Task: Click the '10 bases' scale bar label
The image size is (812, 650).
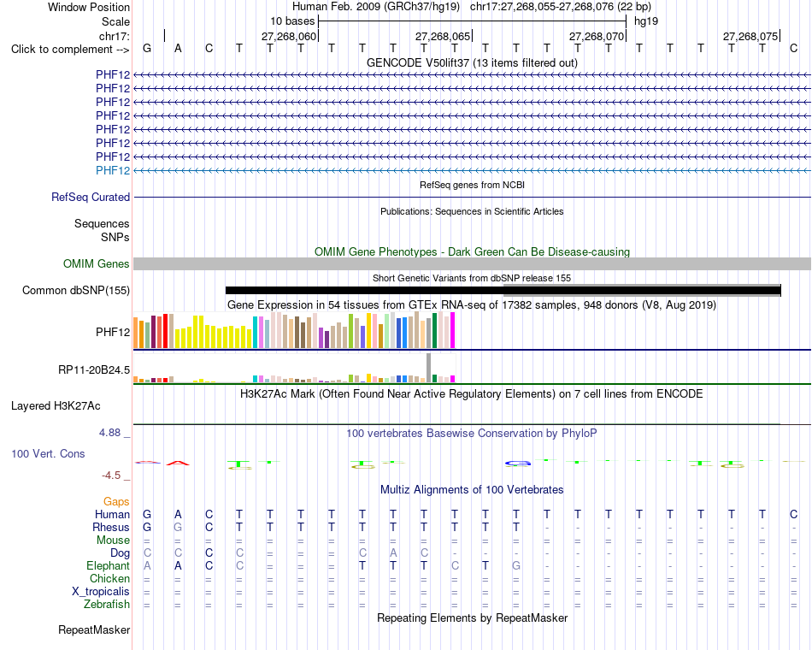Action: point(292,21)
